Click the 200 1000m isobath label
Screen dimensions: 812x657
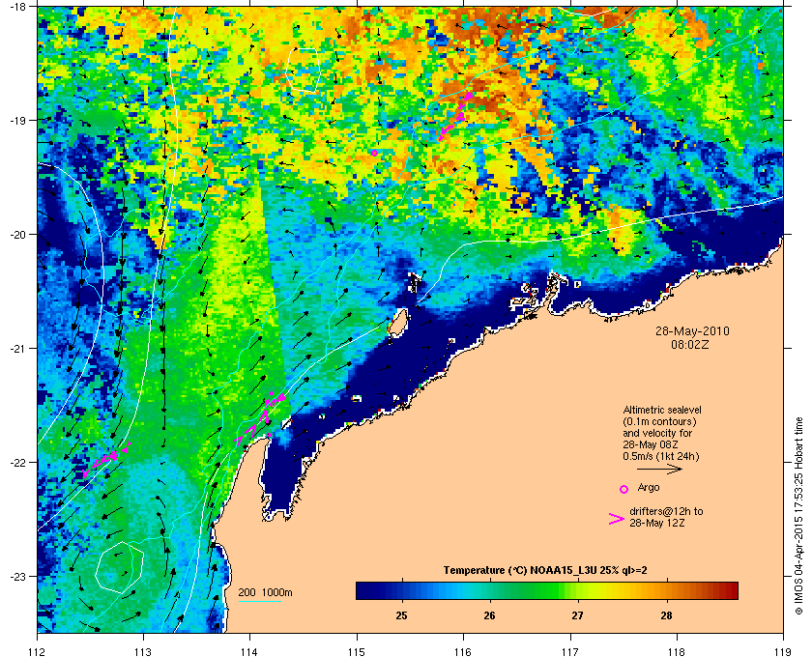265,592
